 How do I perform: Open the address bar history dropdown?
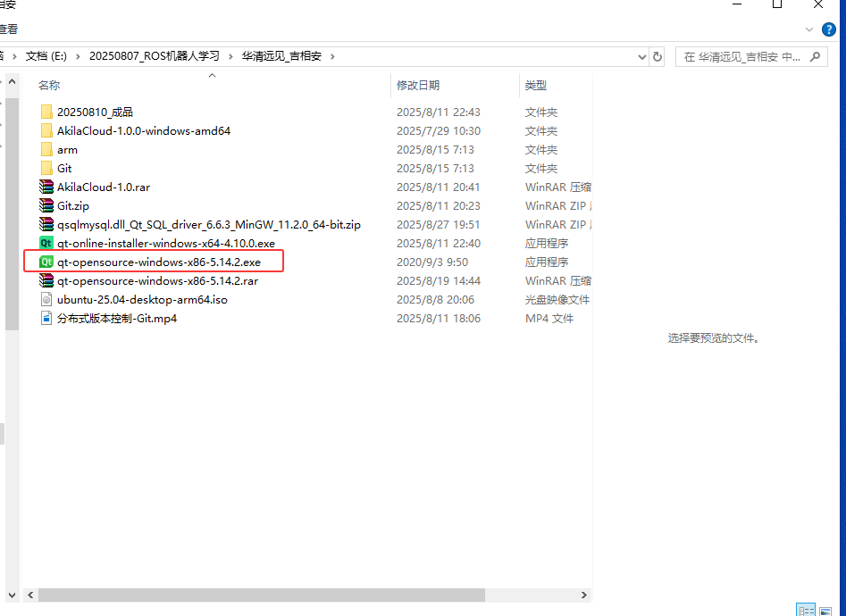[x=642, y=56]
